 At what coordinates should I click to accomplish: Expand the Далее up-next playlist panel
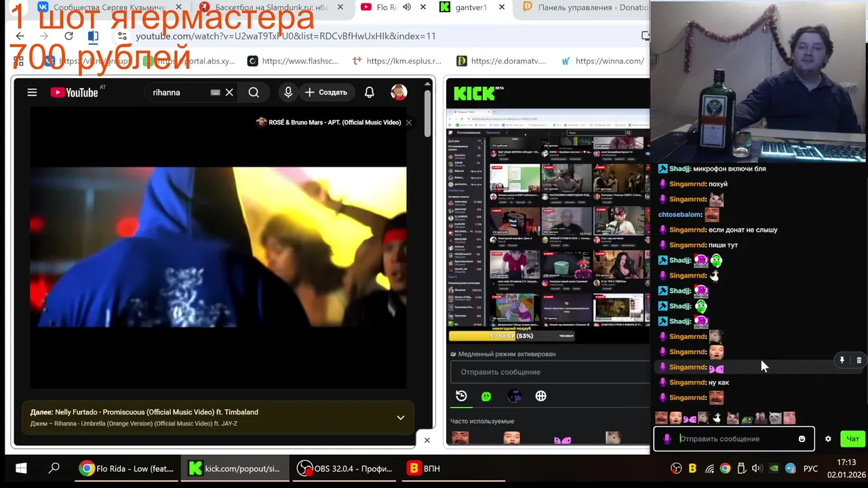401,418
